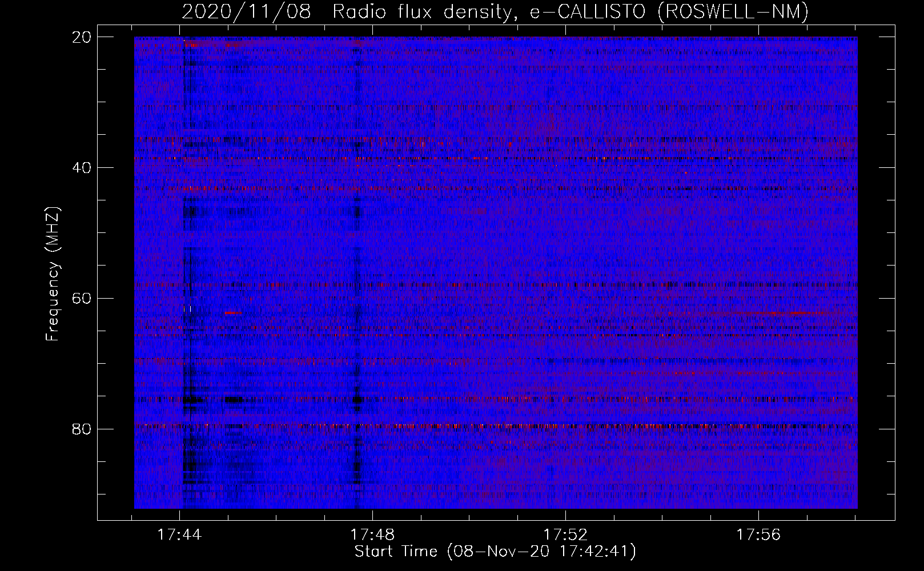Screen dimensions: 924x571
Task: Click the 'Start Time (08-Nov-20 17:42:41)' label
Action: [x=495, y=552]
